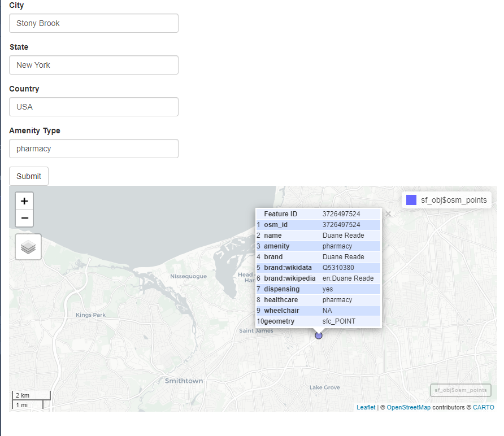Click the pharmacy point marker
Screen dimensions: 504x436
[319, 335]
